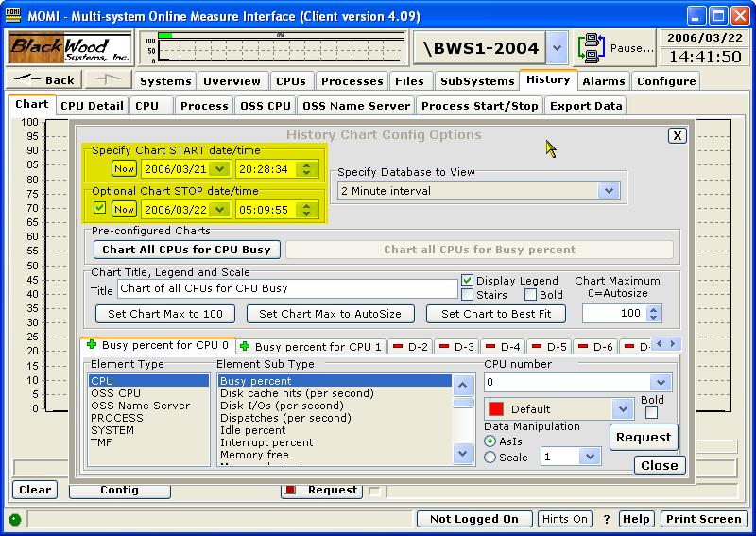Click the red minus icon on D-4

(x=490, y=346)
